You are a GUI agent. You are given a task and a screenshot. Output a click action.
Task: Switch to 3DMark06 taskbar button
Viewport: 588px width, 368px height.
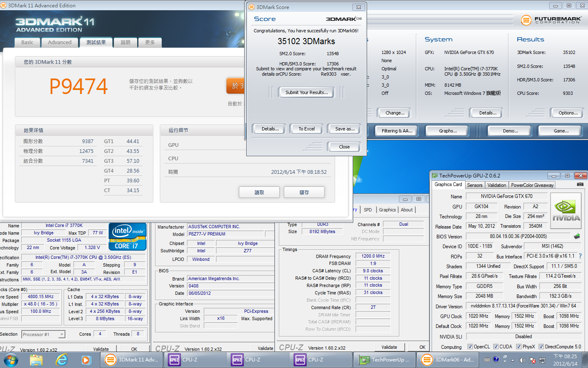click(x=448, y=360)
